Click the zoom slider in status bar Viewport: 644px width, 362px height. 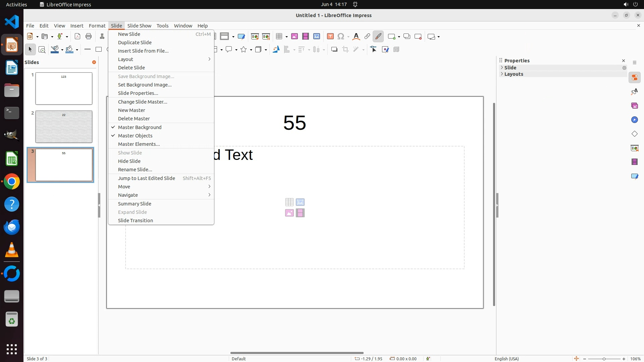tap(604, 359)
